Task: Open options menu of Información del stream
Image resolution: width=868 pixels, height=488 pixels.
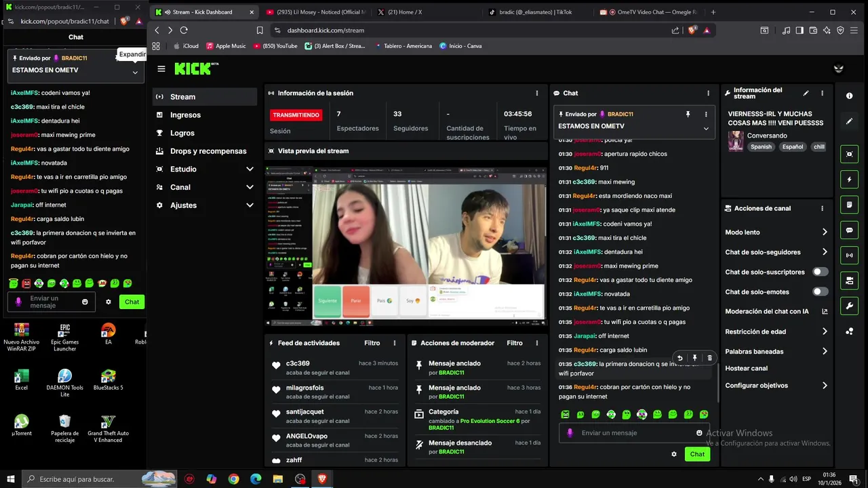Action: [823, 93]
